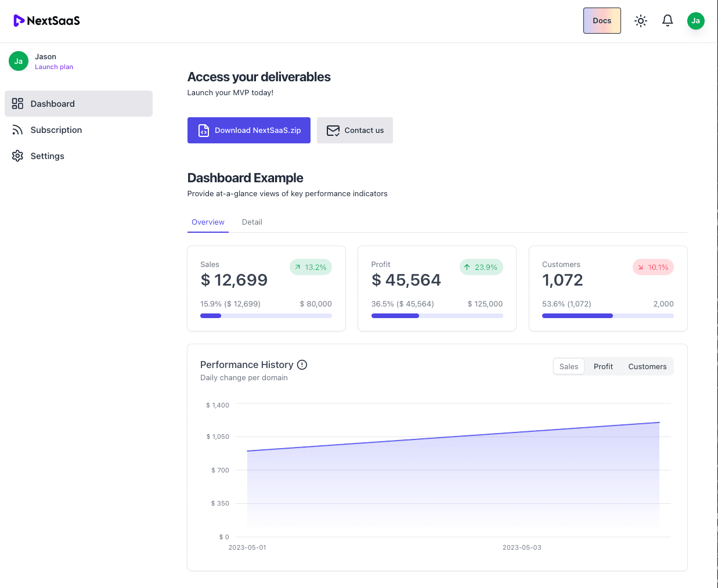This screenshot has height=588, width=718.
Task: Click the Subscription feed icon
Action: (17, 130)
